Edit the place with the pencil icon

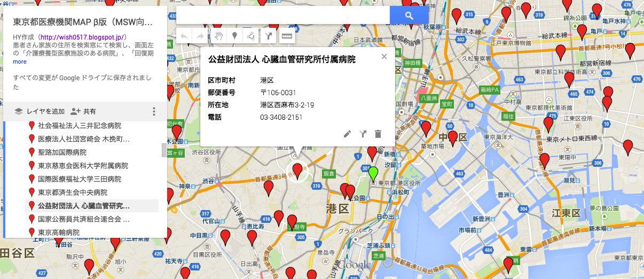pos(348,134)
